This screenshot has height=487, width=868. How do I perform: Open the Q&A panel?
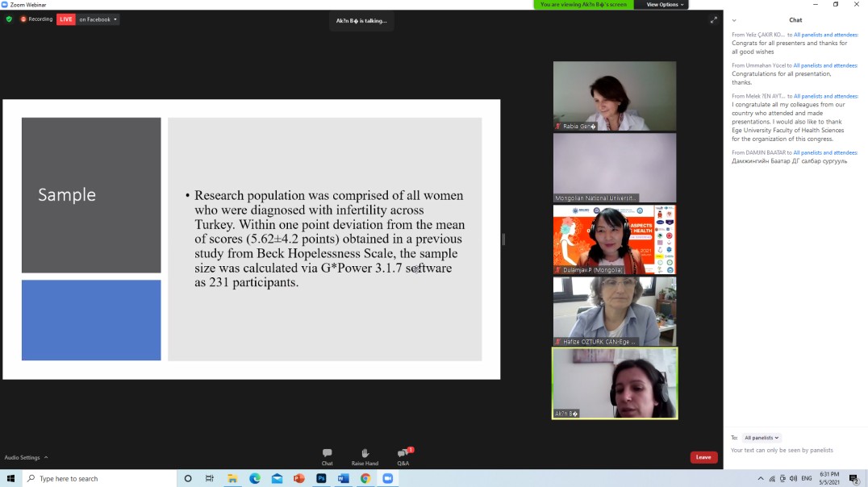(x=403, y=457)
